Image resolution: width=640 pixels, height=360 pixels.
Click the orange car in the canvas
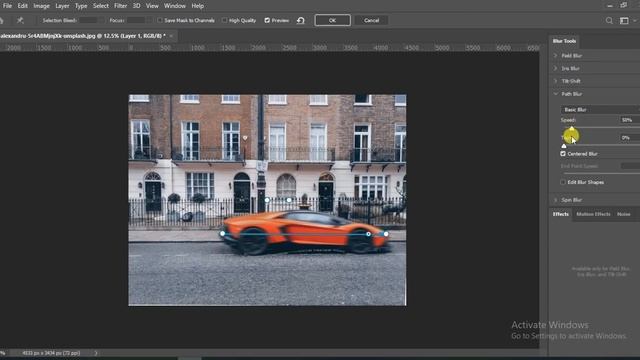[x=305, y=233]
